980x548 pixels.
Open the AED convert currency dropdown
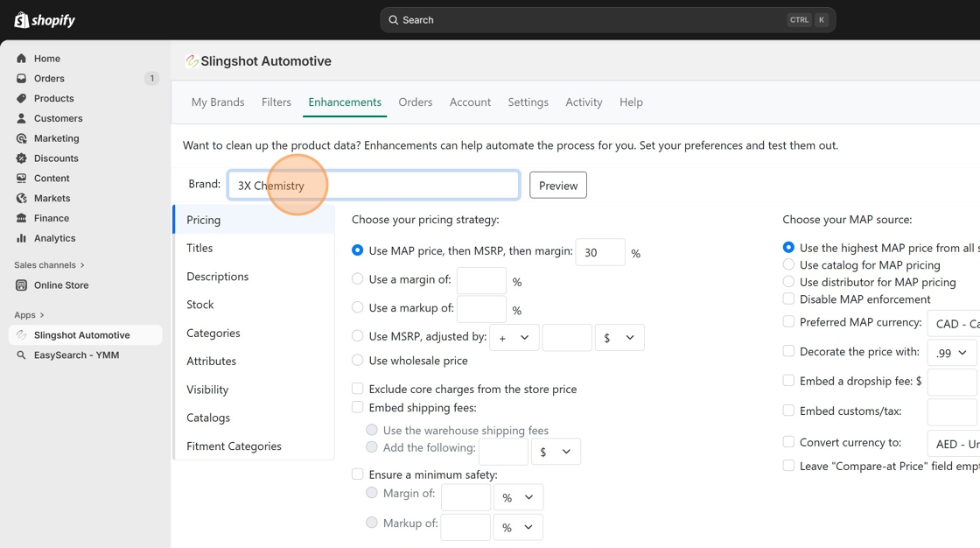coord(954,444)
